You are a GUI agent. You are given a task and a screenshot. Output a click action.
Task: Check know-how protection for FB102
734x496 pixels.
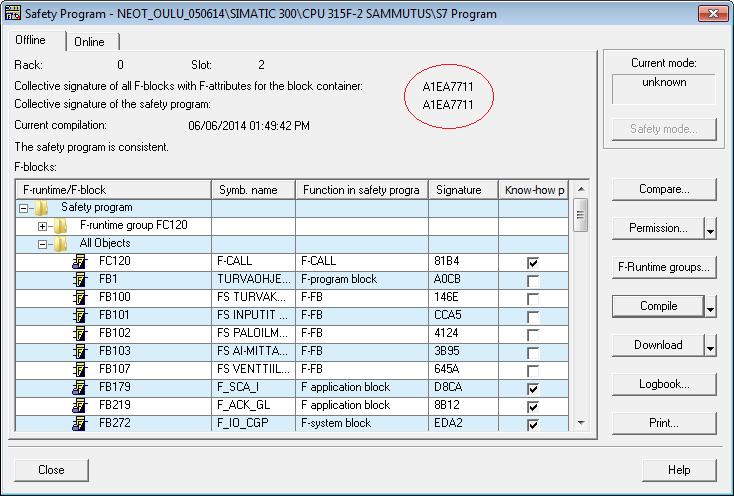click(x=533, y=334)
